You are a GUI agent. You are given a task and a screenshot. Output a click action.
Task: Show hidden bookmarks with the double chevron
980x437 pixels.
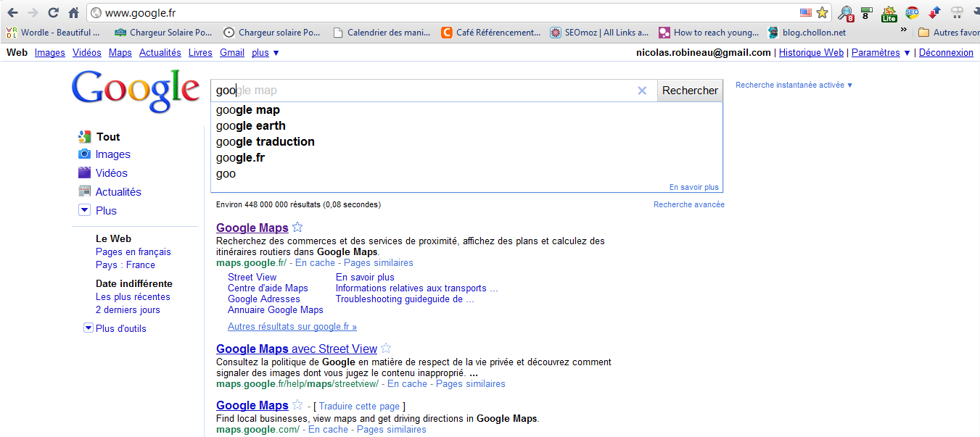coord(904,30)
